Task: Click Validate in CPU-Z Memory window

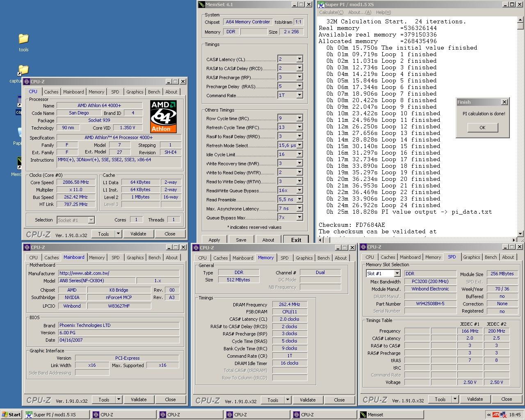Action: click(308, 400)
